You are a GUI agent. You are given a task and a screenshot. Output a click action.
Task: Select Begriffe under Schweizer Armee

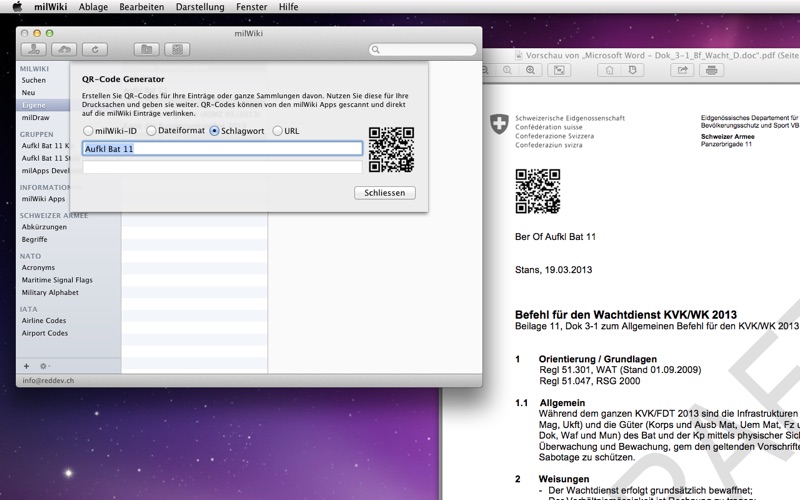(34, 239)
